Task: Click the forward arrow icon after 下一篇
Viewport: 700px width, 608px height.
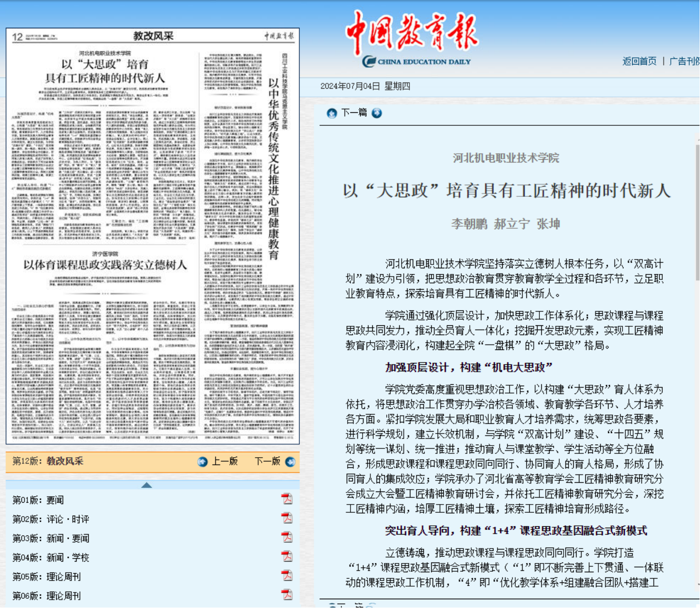Action: click(x=377, y=113)
